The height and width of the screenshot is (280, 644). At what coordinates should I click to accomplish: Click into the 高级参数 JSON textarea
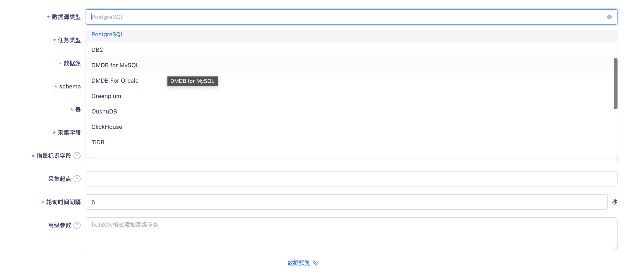pyautogui.click(x=351, y=234)
